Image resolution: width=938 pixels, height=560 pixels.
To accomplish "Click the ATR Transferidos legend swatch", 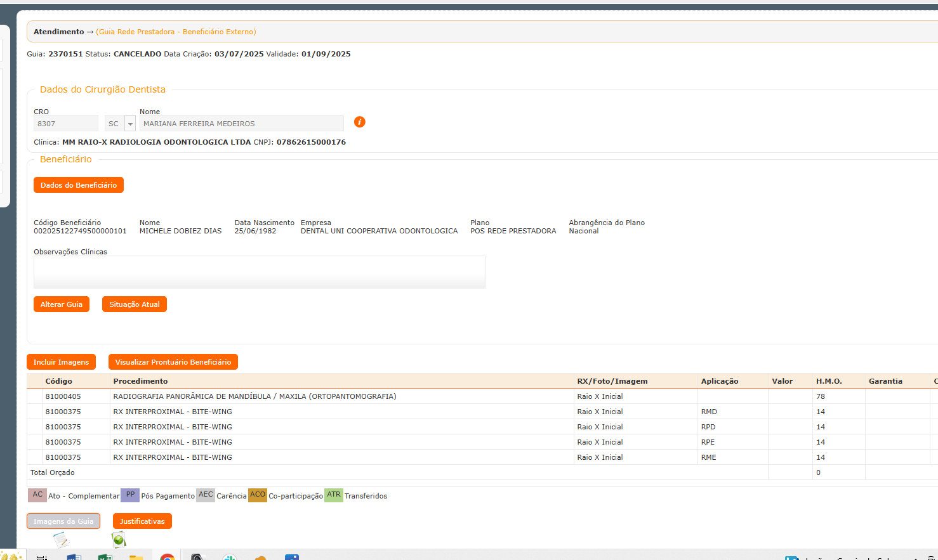I will click(334, 495).
